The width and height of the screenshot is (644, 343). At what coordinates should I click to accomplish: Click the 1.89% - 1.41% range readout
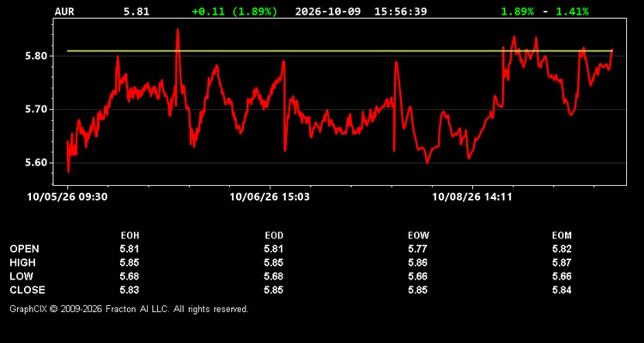point(544,11)
